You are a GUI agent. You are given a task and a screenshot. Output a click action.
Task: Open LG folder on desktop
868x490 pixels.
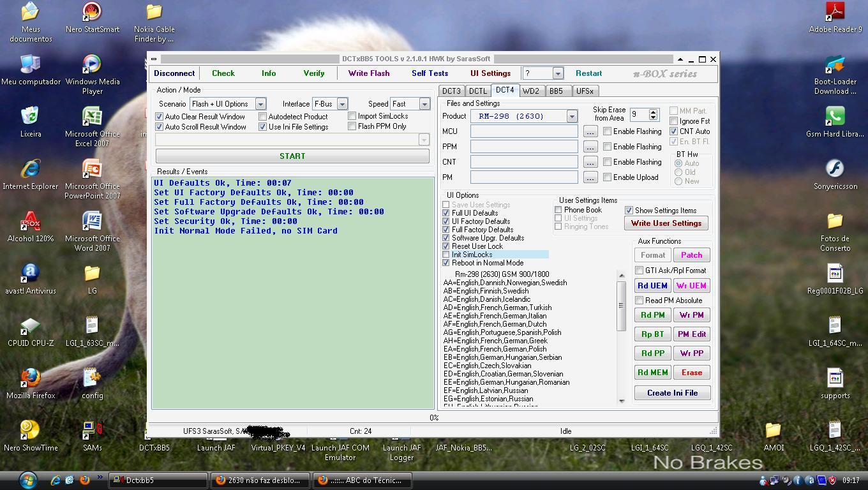click(92, 279)
